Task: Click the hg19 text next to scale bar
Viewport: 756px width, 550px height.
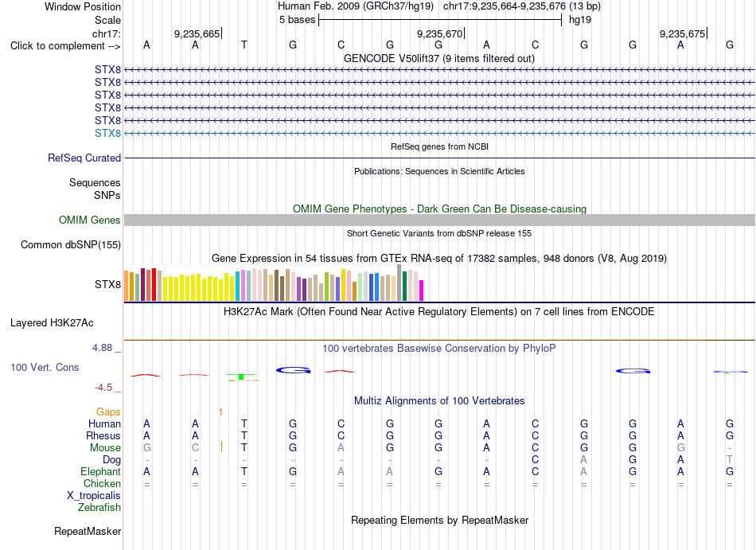Action: 580,20
